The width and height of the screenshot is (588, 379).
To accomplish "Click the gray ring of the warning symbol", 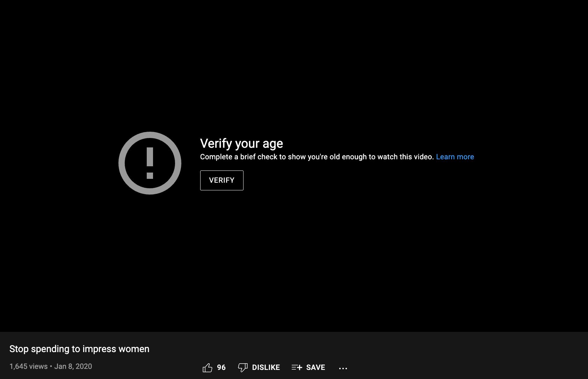I will coord(122,163).
